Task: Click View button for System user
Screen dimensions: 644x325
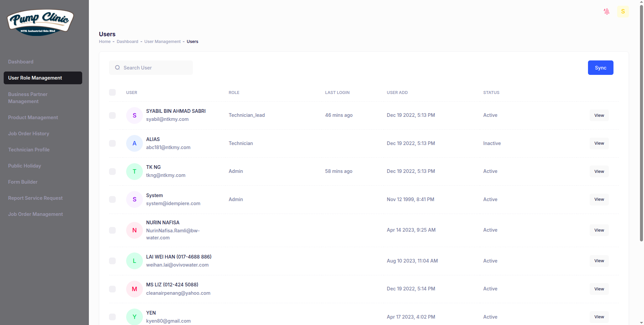Action: [x=599, y=199]
